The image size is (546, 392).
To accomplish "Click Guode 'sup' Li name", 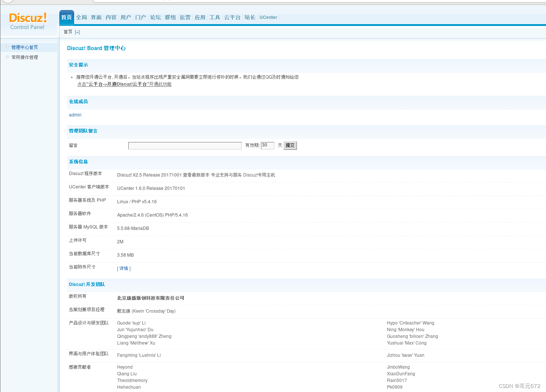I will pos(131,323).
